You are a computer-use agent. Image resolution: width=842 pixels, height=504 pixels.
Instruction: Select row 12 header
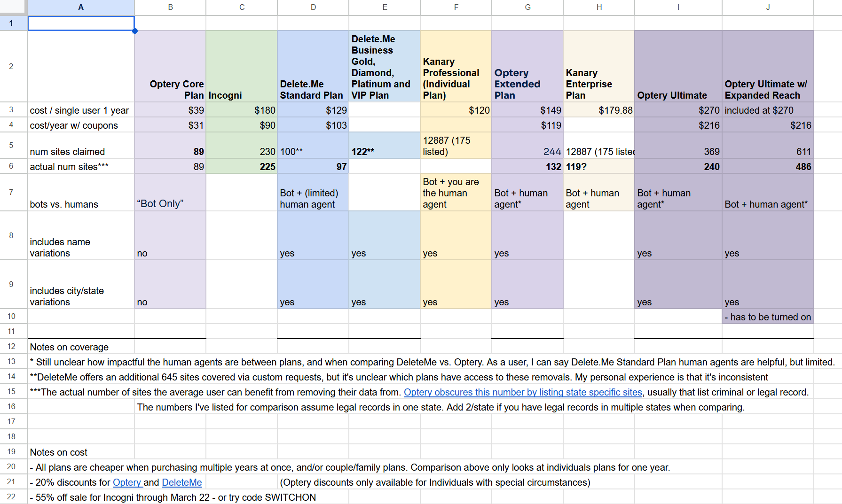[x=11, y=346]
